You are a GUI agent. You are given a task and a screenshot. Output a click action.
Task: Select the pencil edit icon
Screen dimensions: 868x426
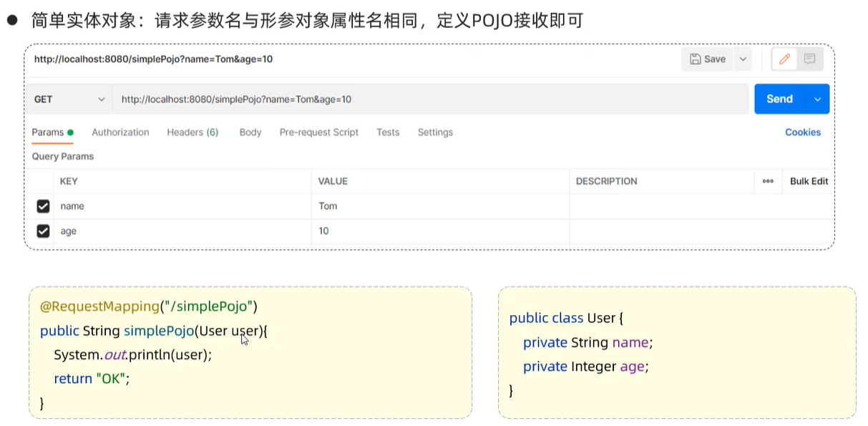point(784,59)
